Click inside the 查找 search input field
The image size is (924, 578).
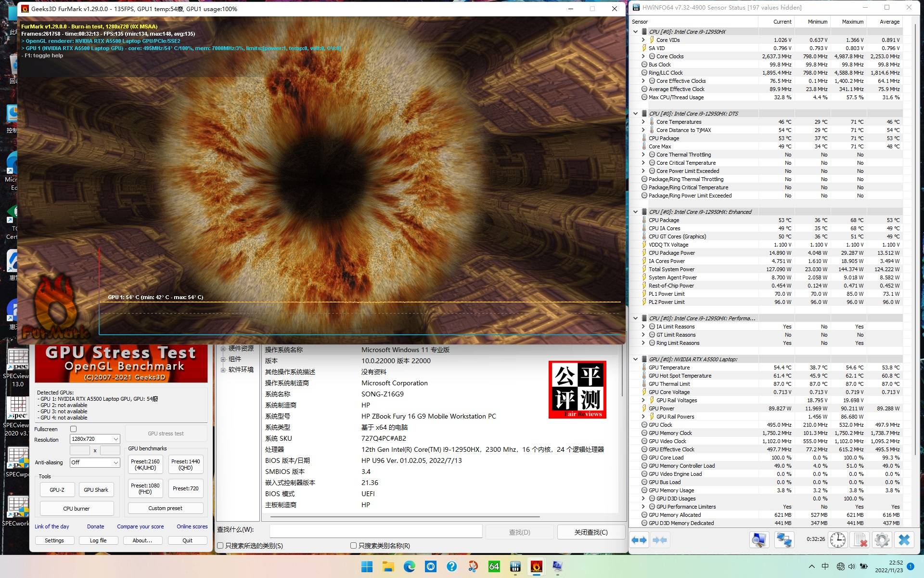point(375,531)
